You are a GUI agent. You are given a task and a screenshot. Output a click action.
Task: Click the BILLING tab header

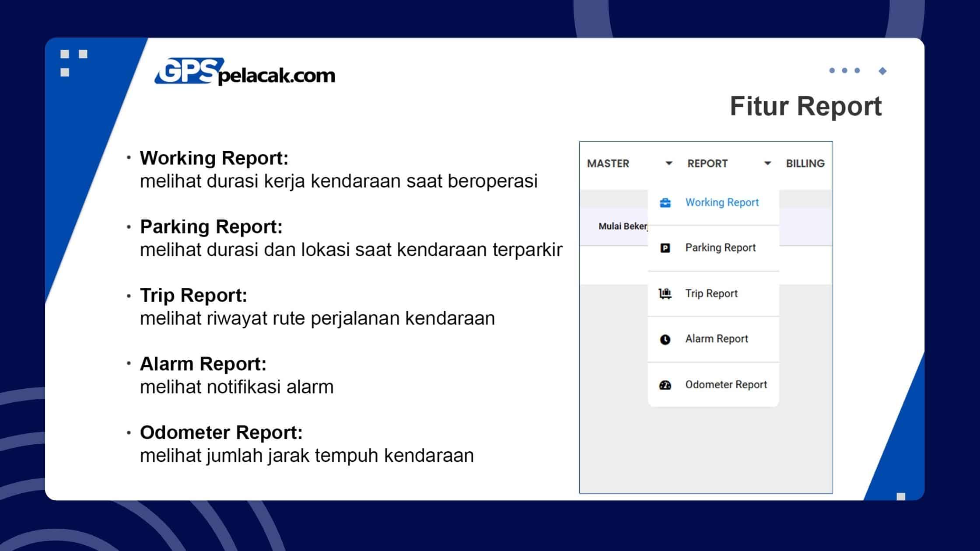(806, 164)
